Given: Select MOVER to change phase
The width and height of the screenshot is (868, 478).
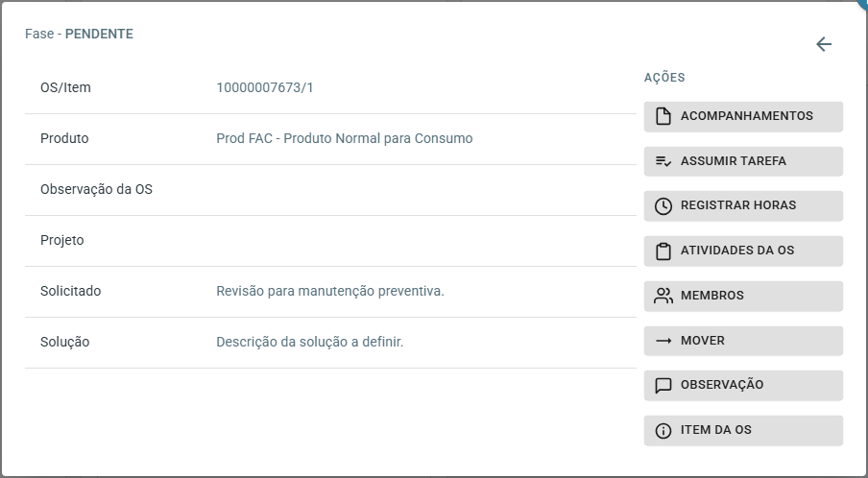Looking at the screenshot, I should 743,341.
